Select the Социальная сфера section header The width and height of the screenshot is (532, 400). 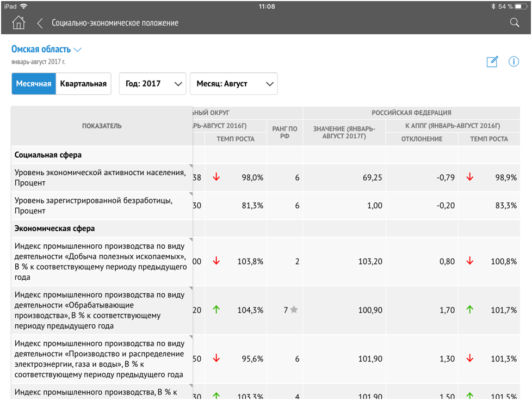click(48, 155)
